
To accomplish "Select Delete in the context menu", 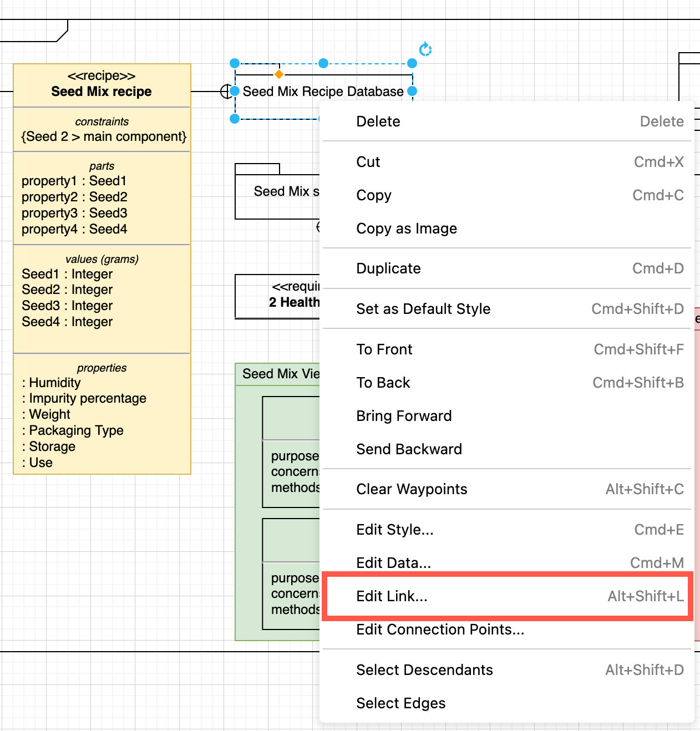I will click(378, 121).
